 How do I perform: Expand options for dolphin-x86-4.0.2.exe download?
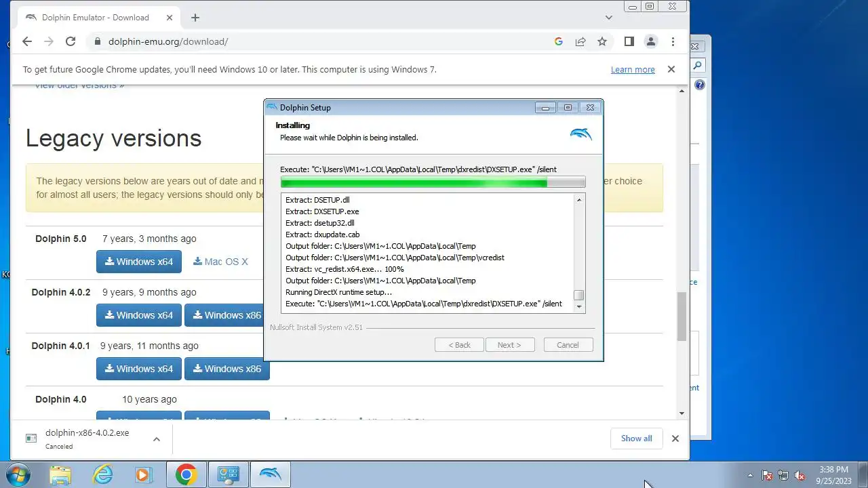tap(157, 439)
